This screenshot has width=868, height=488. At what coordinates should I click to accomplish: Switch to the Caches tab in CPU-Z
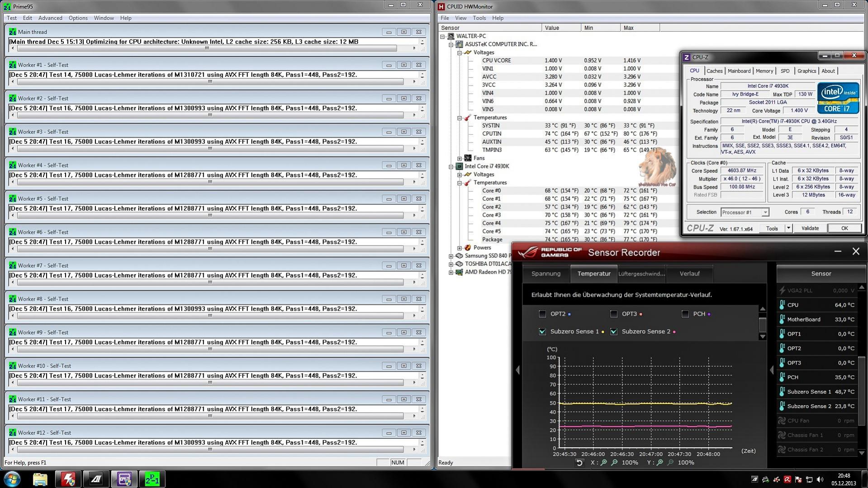[x=714, y=71]
